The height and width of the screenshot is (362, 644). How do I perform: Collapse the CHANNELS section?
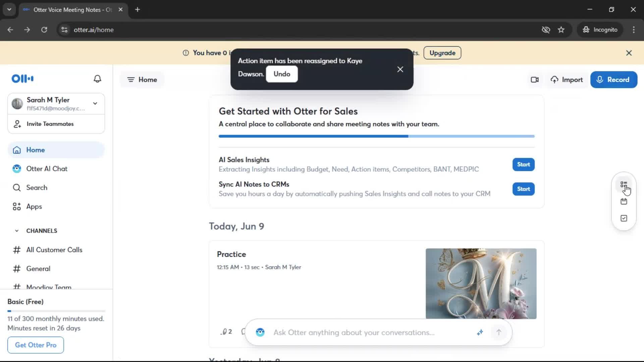(x=17, y=231)
